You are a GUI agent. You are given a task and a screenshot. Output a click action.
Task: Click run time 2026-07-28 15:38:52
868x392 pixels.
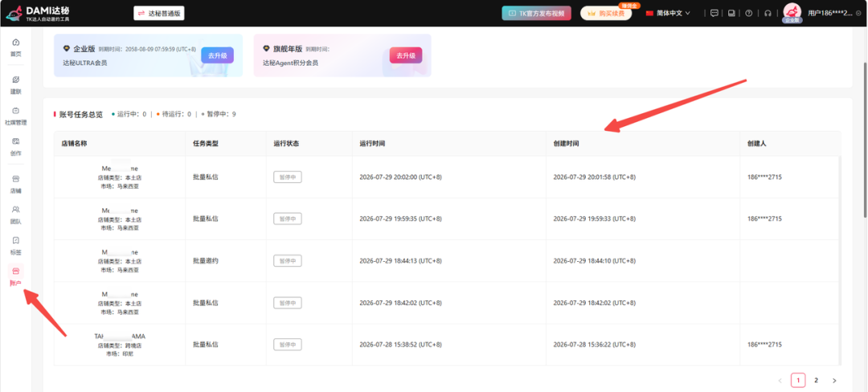401,345
